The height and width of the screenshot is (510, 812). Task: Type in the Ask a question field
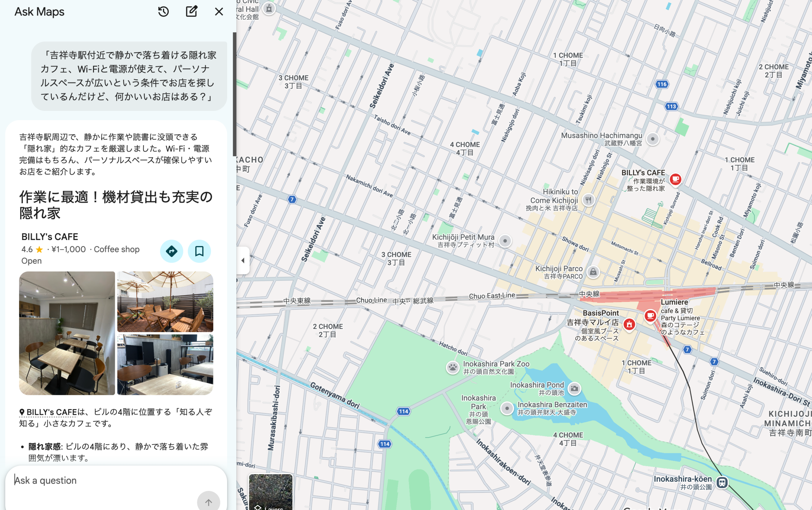click(101, 480)
